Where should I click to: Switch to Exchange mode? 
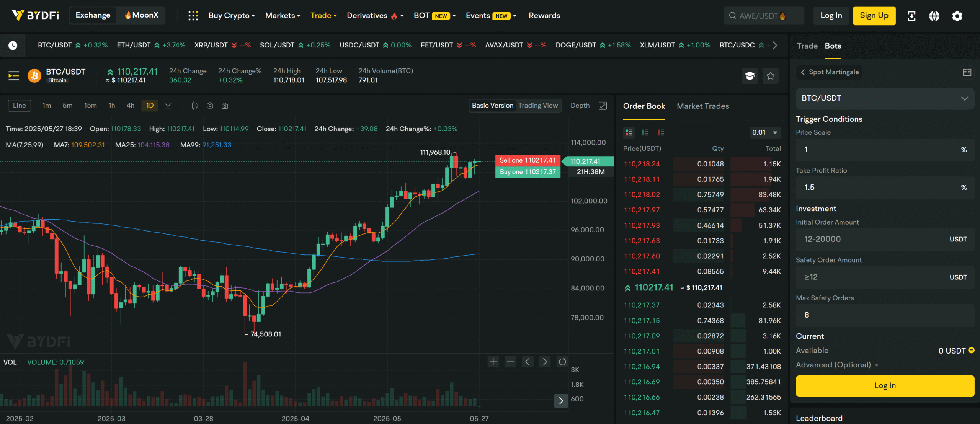click(93, 15)
